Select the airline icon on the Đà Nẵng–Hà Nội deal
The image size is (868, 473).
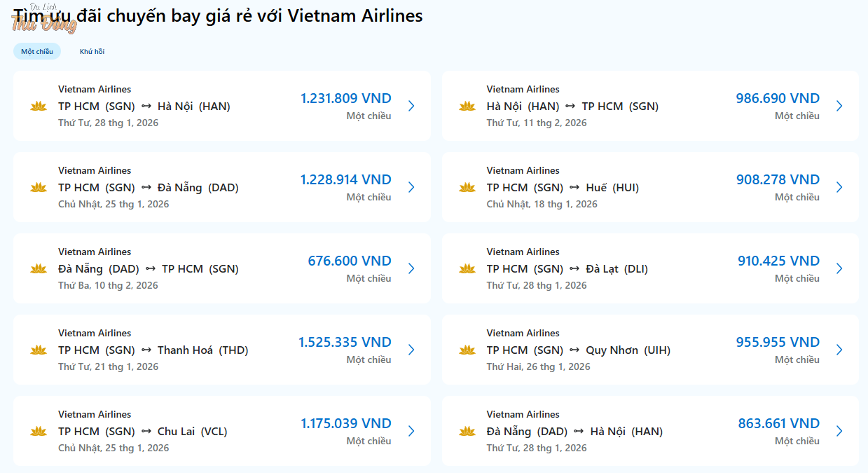[467, 431]
